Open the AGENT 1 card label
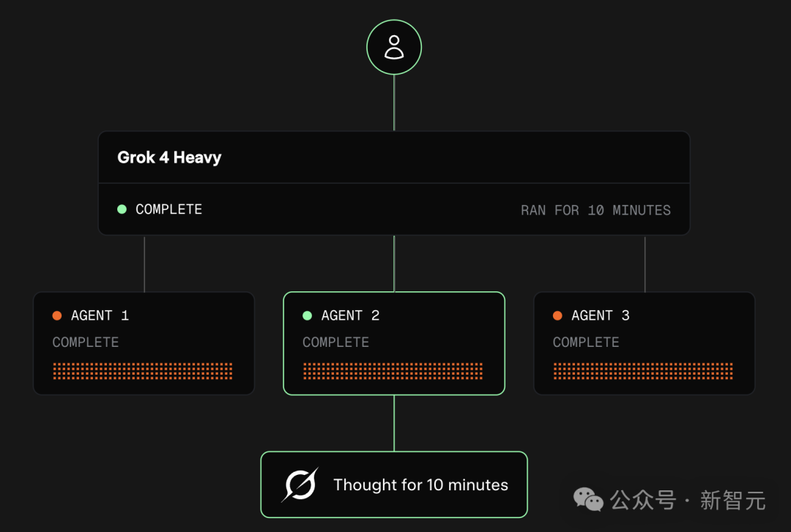This screenshot has height=532, width=791. [x=100, y=315]
